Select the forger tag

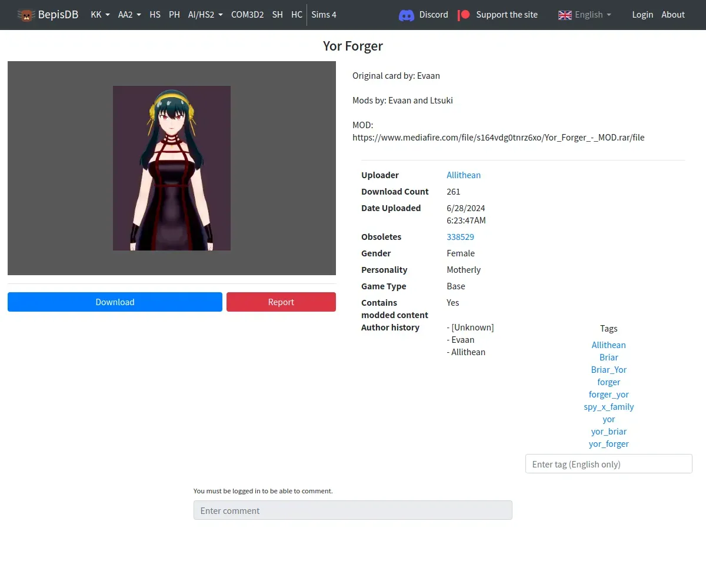(x=609, y=382)
